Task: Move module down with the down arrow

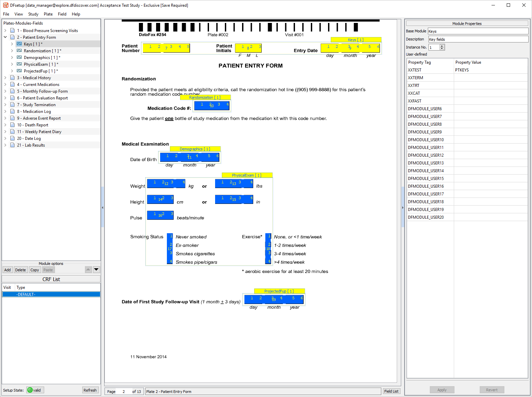Action: [96, 270]
